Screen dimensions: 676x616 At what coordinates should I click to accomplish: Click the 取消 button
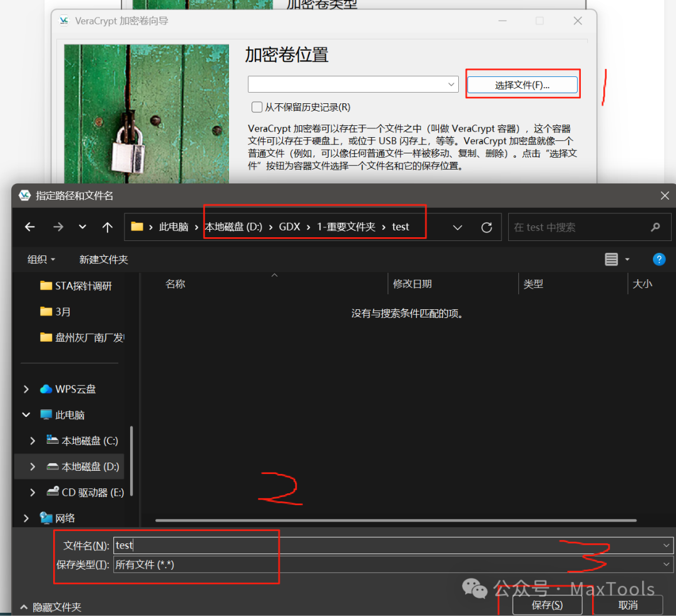click(628, 605)
